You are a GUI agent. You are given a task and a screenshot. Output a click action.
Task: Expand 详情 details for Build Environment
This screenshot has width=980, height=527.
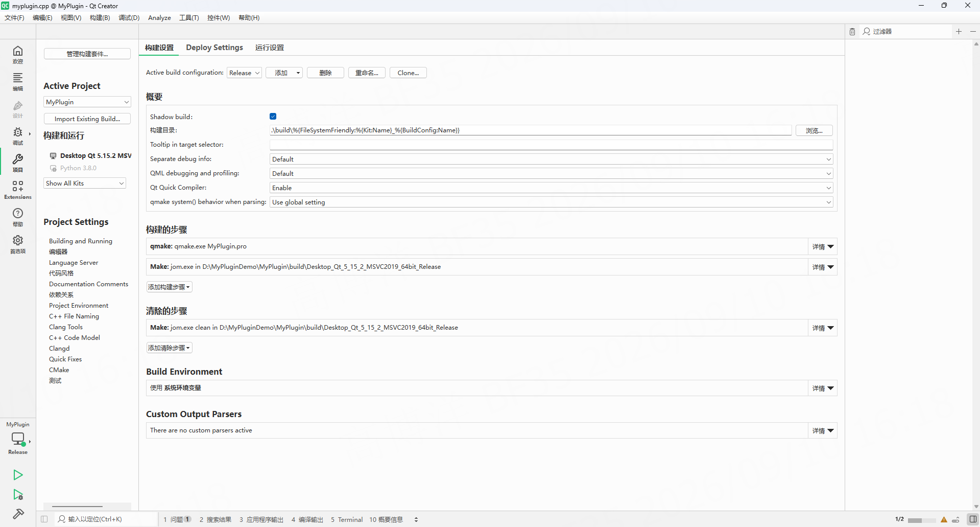(x=823, y=388)
